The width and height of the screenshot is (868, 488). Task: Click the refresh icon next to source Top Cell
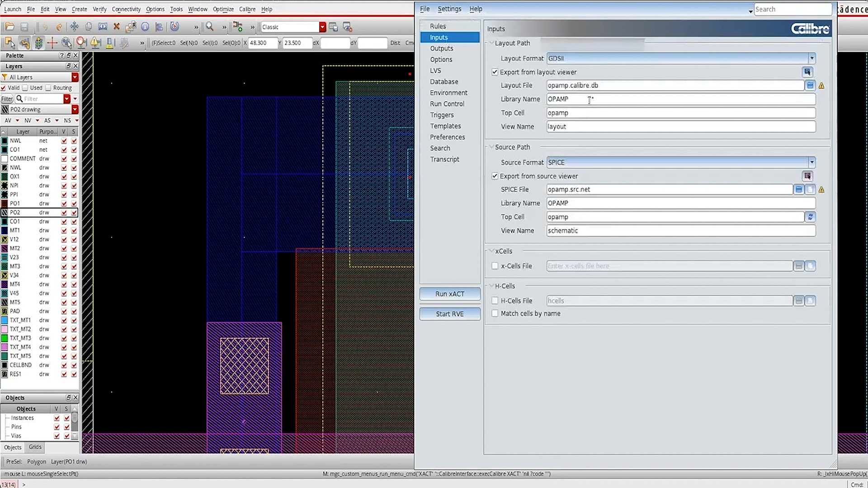pos(811,217)
